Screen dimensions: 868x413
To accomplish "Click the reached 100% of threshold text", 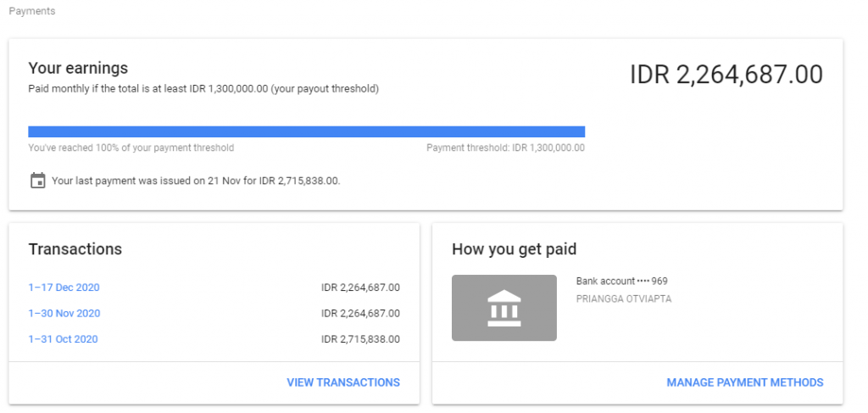I will coord(131,148).
